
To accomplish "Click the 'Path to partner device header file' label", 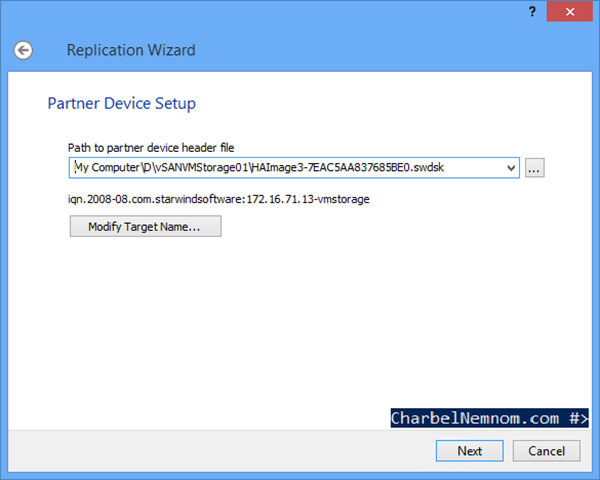I will pyautogui.click(x=151, y=148).
